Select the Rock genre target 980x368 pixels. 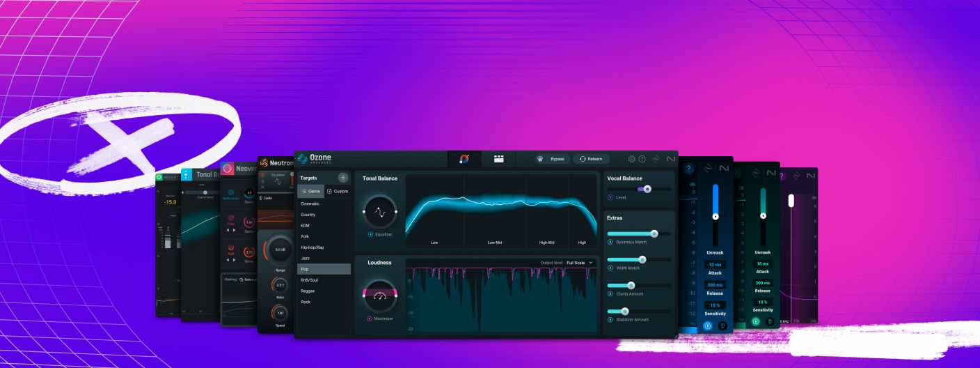click(324, 302)
